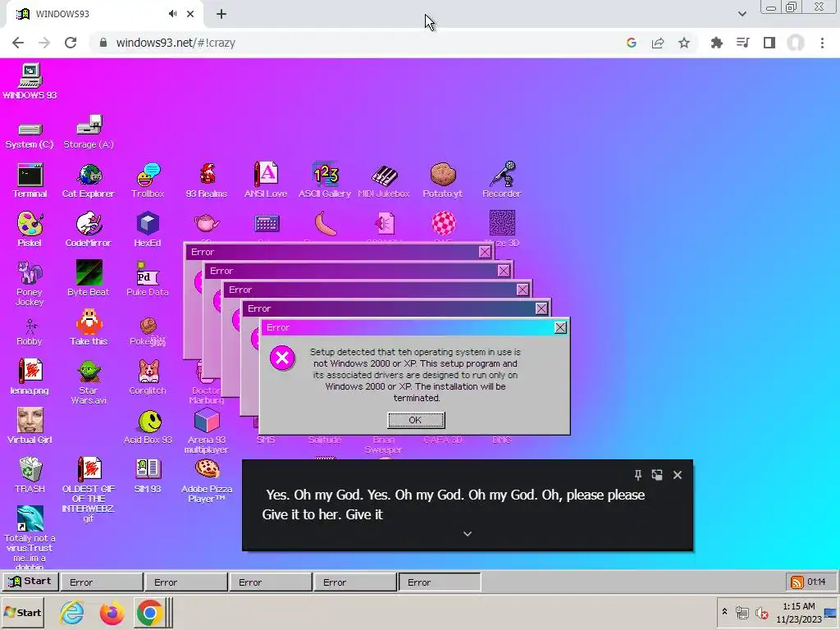Image resolution: width=840 pixels, height=630 pixels.
Task: Launch Corglitch icon
Action: [x=148, y=377]
